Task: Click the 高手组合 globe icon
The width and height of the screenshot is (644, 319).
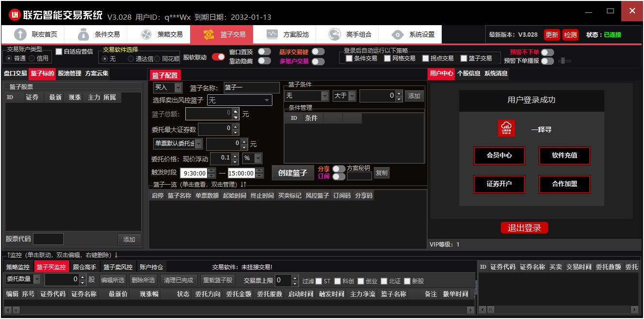Action: tap(335, 34)
